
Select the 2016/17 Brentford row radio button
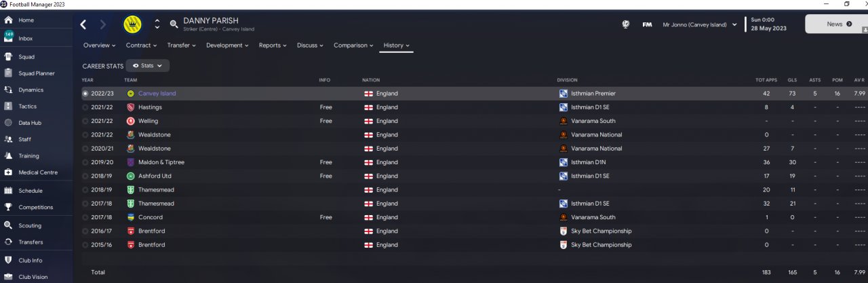(x=85, y=231)
